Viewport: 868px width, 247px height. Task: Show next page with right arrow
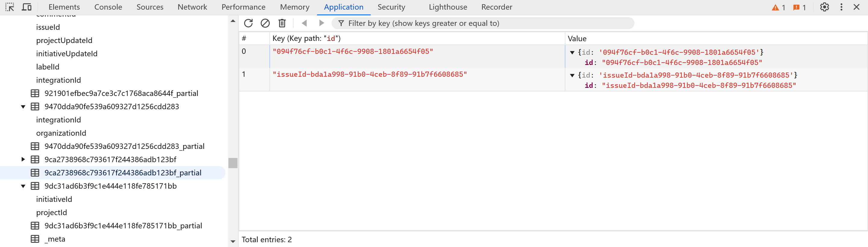321,23
